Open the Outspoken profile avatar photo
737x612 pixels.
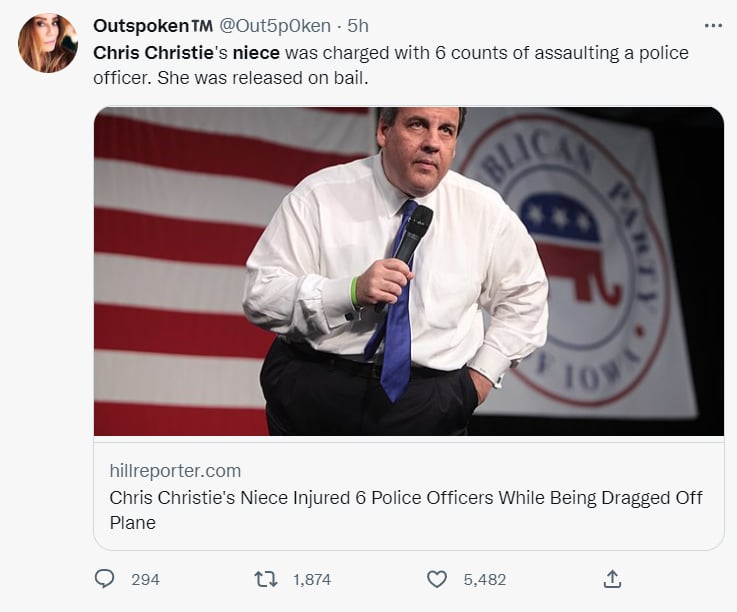tap(47, 43)
